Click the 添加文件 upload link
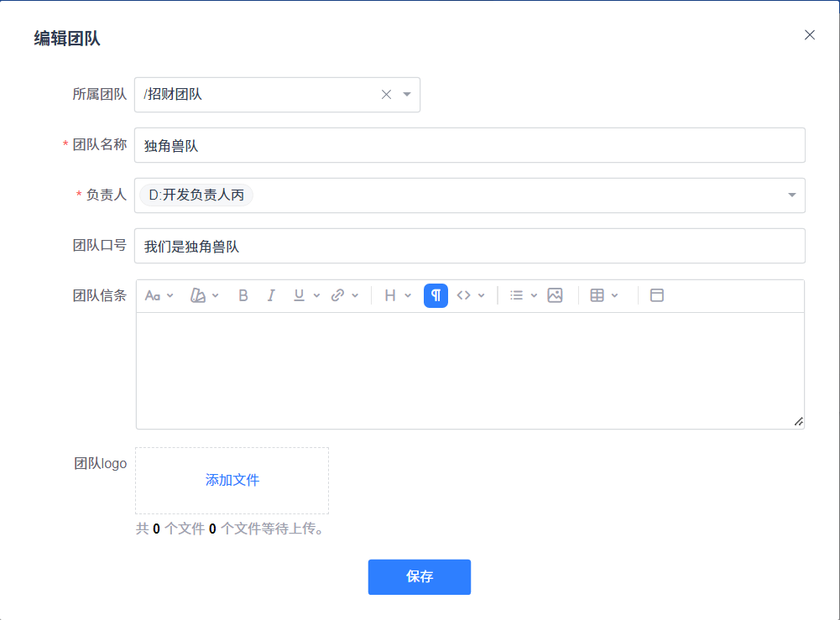 232,481
